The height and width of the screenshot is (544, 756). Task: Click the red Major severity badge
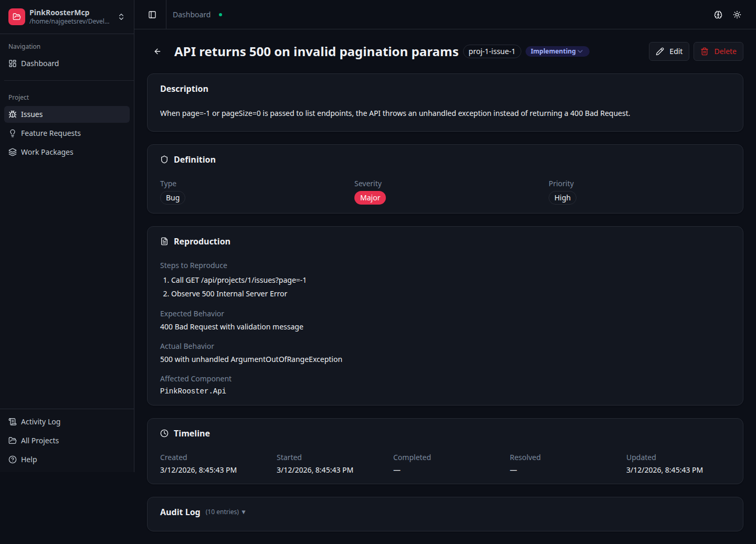click(x=370, y=198)
